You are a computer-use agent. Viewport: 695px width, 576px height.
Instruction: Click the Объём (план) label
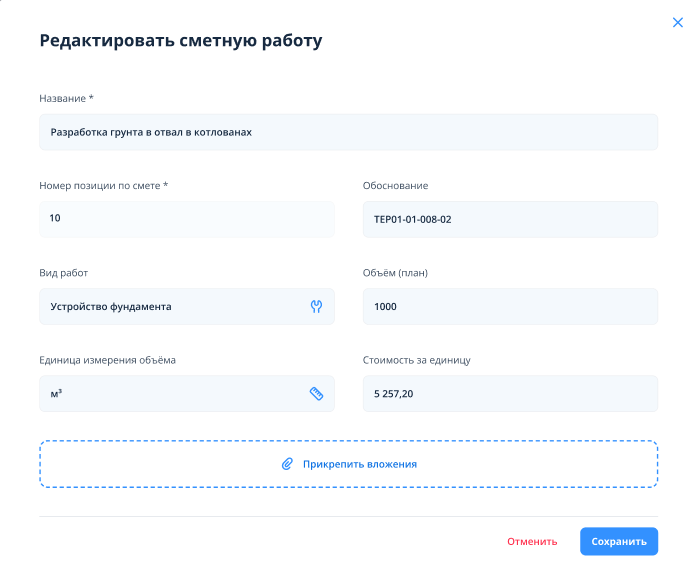[395, 273]
